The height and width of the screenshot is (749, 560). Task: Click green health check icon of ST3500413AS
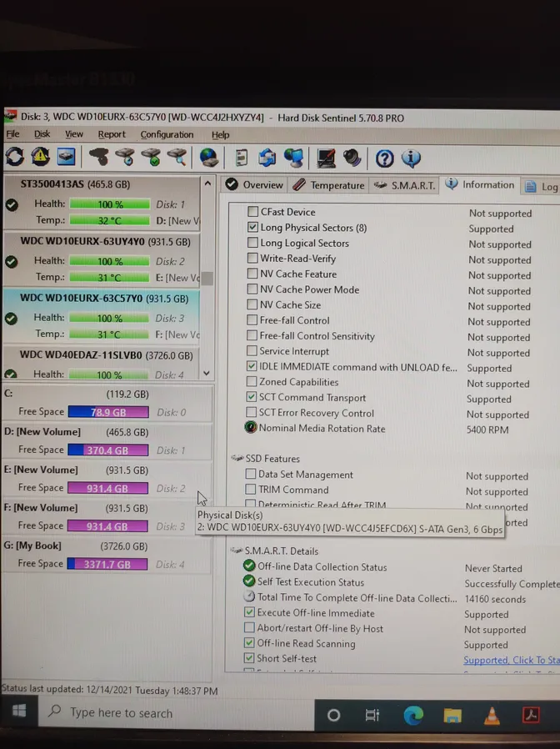pyautogui.click(x=12, y=205)
